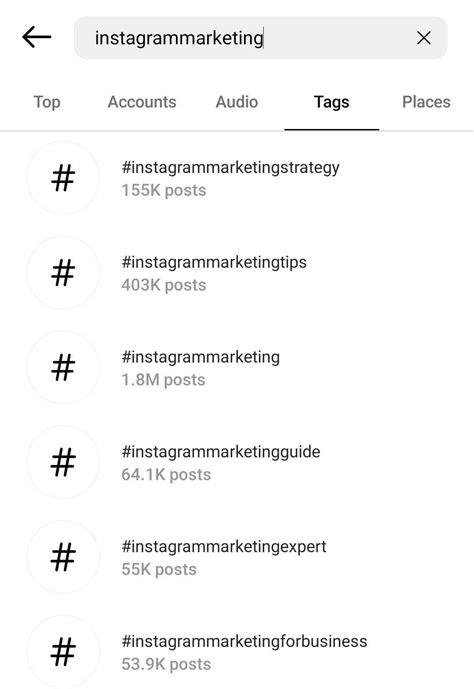Clear the search text with X icon
The image size is (474, 689).
pos(423,38)
